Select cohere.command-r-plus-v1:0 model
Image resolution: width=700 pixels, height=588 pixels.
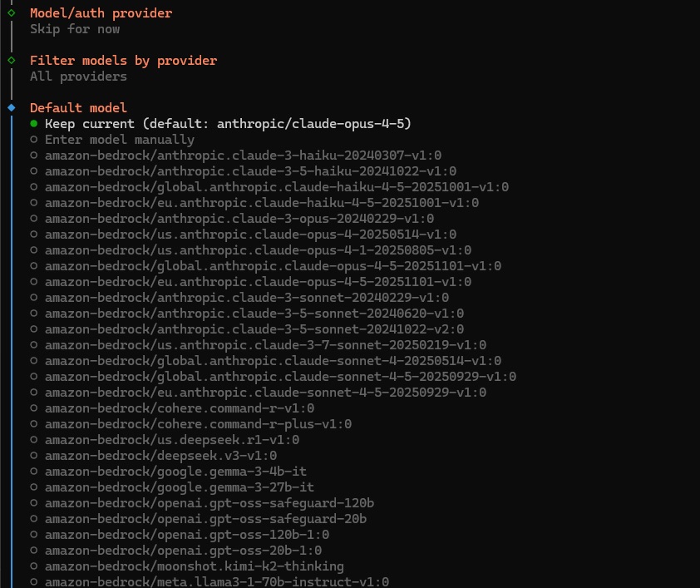tap(198, 424)
